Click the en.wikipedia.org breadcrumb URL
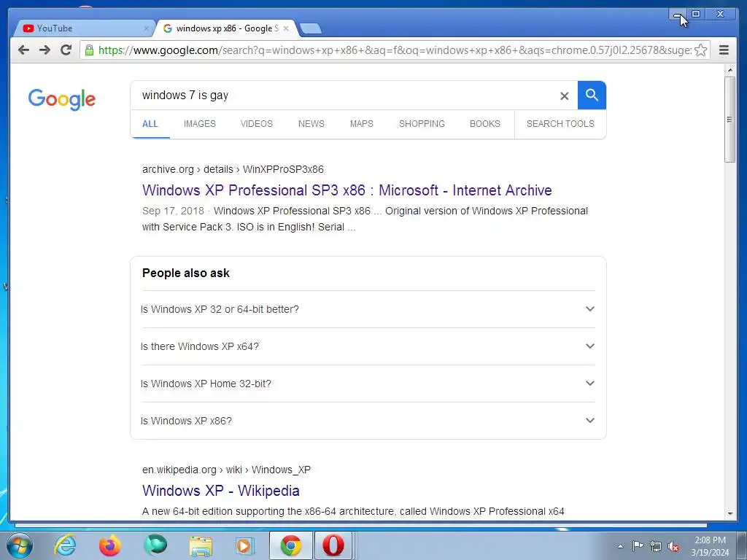Image resolution: width=747 pixels, height=560 pixels. point(226,470)
